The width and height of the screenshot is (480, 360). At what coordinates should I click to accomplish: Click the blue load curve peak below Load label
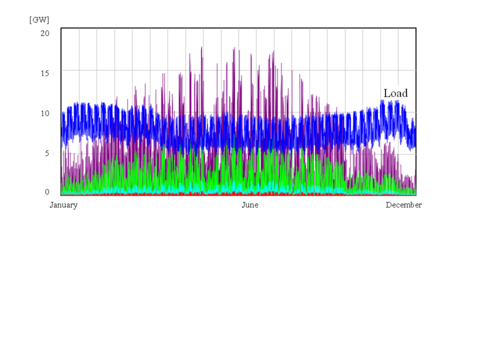[389, 110]
